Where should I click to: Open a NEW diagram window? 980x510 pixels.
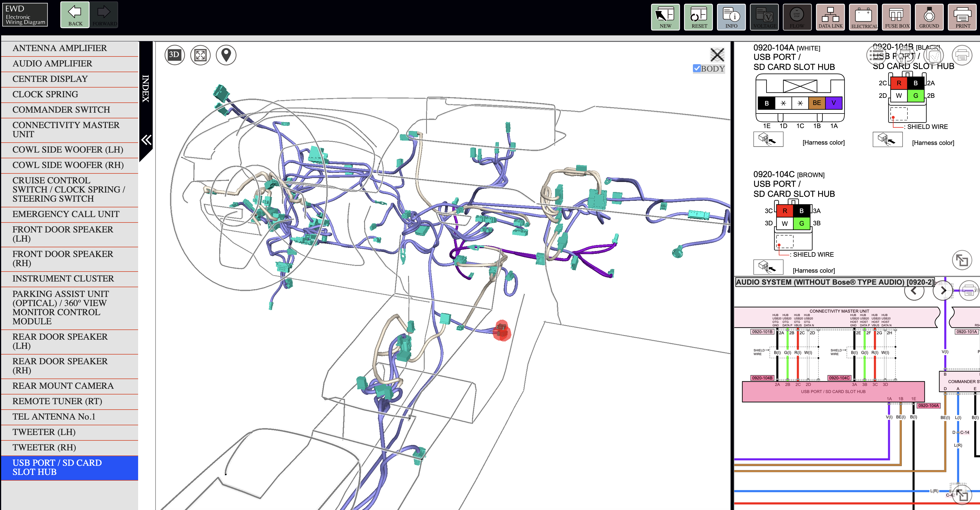[x=665, y=17]
